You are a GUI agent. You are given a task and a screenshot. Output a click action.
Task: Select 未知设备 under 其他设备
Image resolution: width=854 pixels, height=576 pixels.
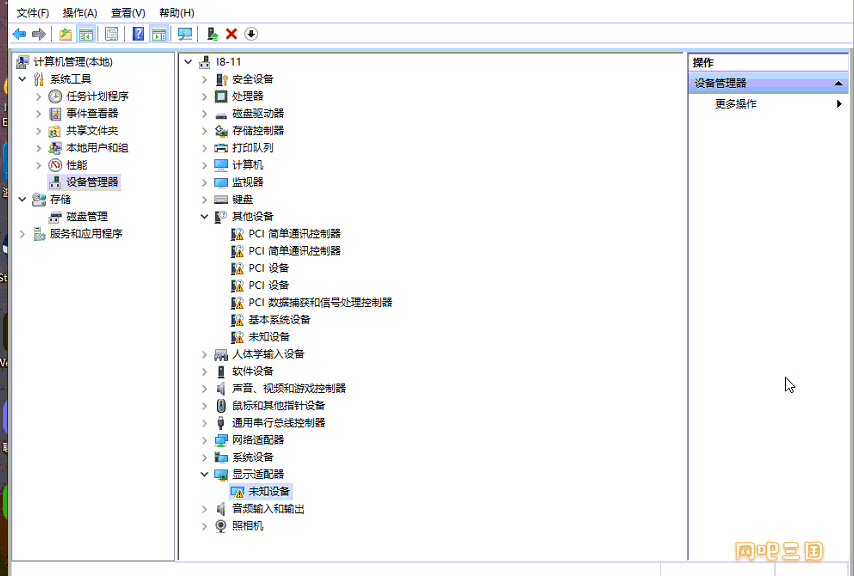pos(269,337)
